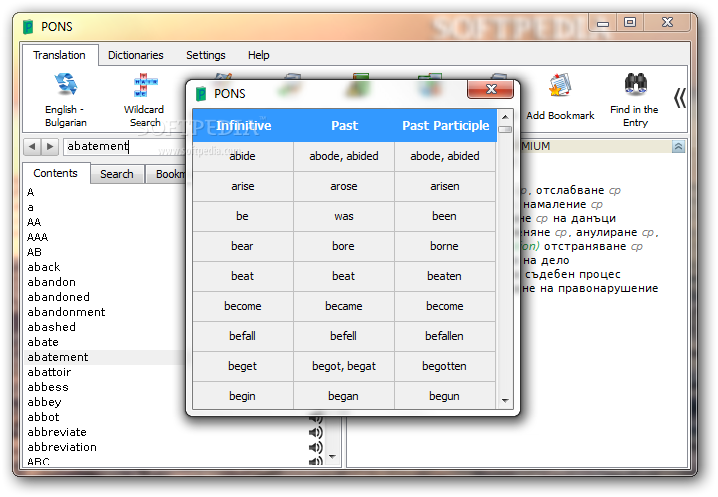The height and width of the screenshot is (497, 718).
Task: Select 'aback' in the word list
Action: point(44,267)
